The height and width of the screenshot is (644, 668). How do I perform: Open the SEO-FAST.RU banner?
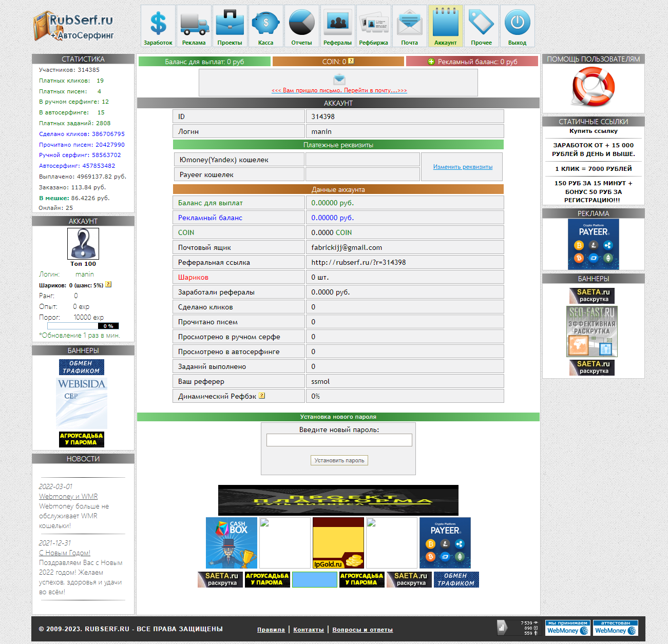tap(592, 331)
